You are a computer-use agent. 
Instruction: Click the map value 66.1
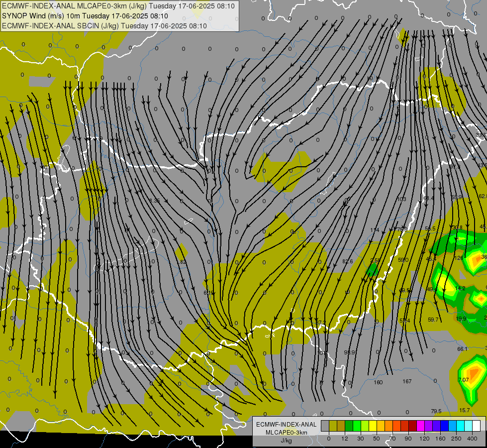(x=462, y=349)
